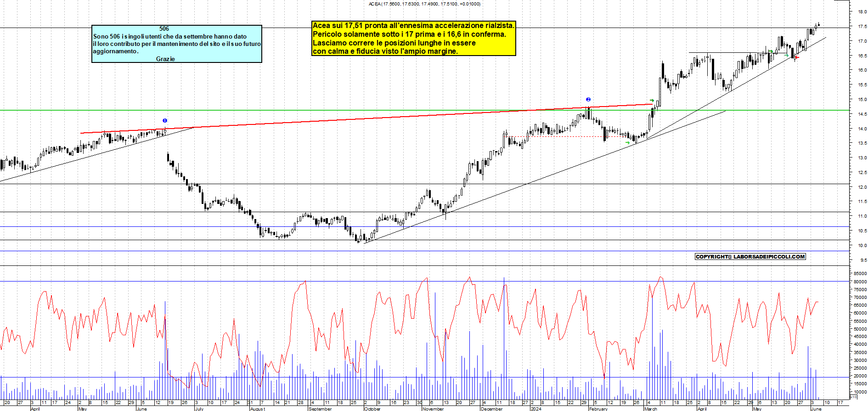Click the July label on time axis
This screenshot has height=411, width=868.
[199, 409]
